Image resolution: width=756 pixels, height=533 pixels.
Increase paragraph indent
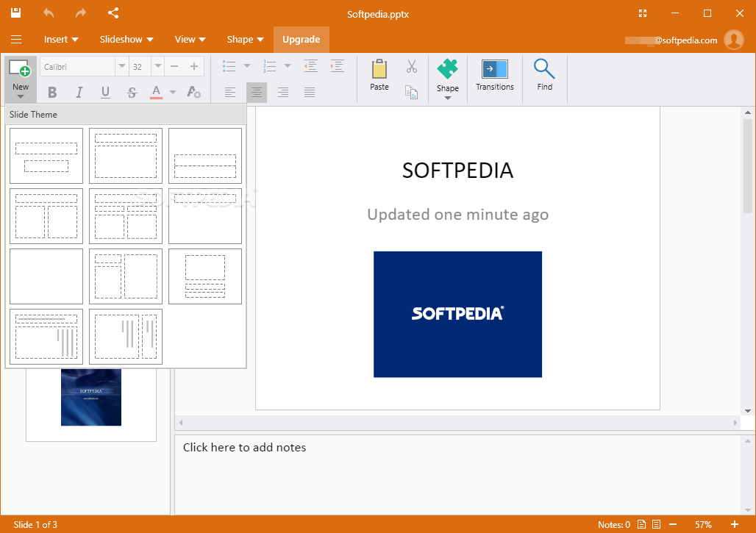[x=337, y=66]
